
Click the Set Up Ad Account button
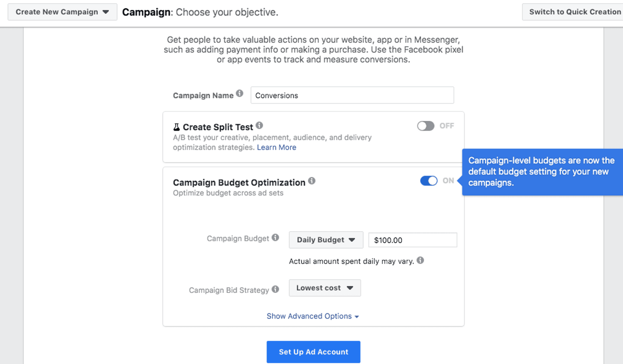[313, 352]
